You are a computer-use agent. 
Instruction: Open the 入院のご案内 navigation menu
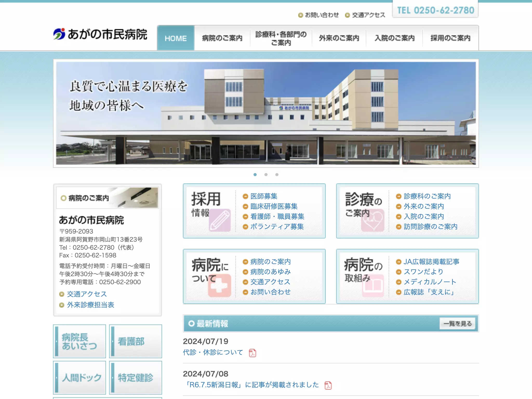pos(394,38)
